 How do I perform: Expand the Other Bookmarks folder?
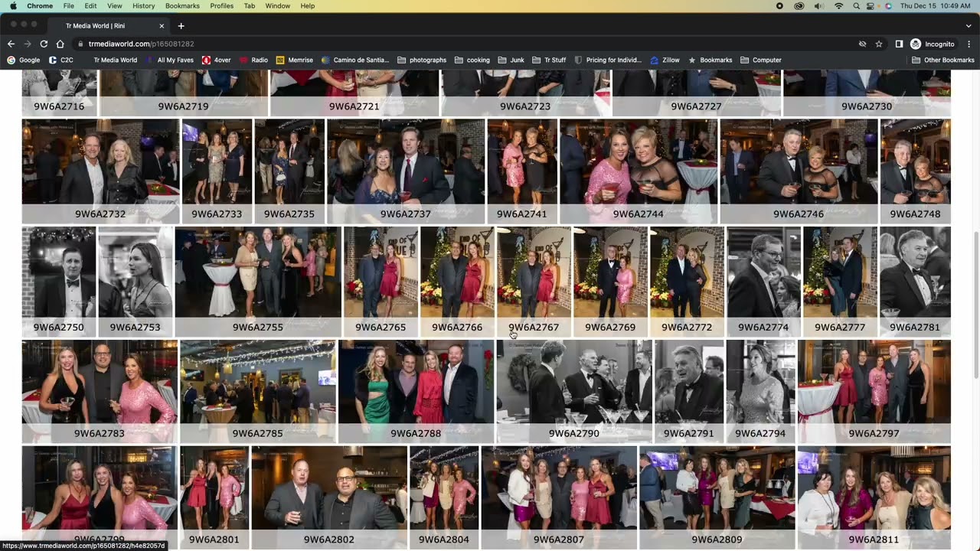pos(943,60)
